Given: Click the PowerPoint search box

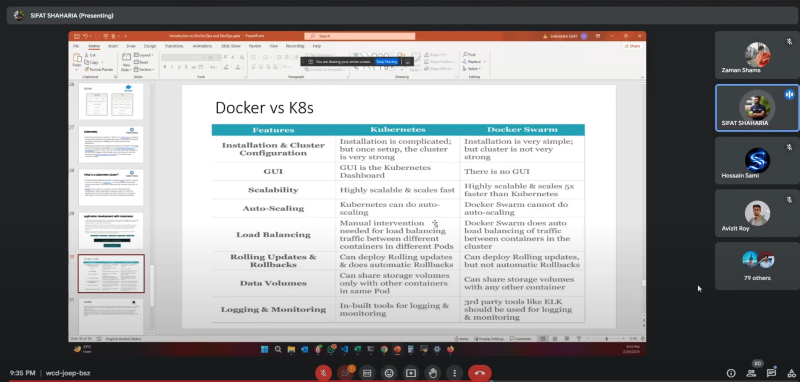Looking at the screenshot, I should click(360, 36).
